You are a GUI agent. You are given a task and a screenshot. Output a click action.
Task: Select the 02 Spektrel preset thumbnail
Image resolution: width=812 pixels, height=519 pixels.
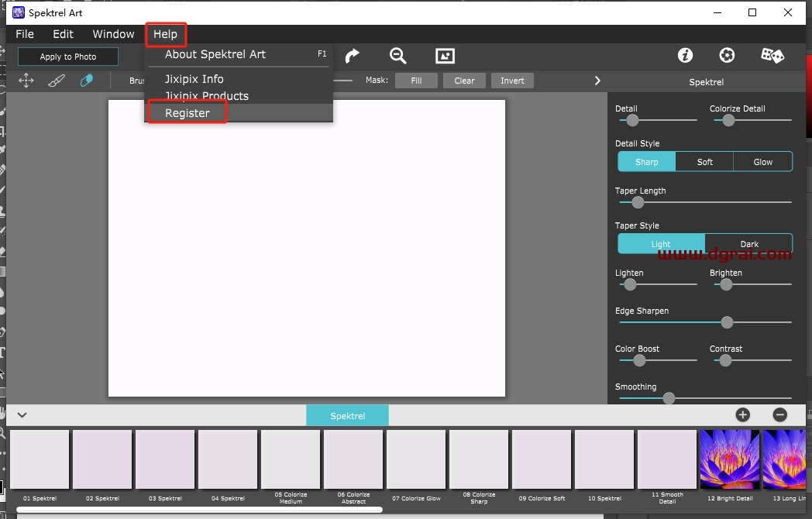102,459
